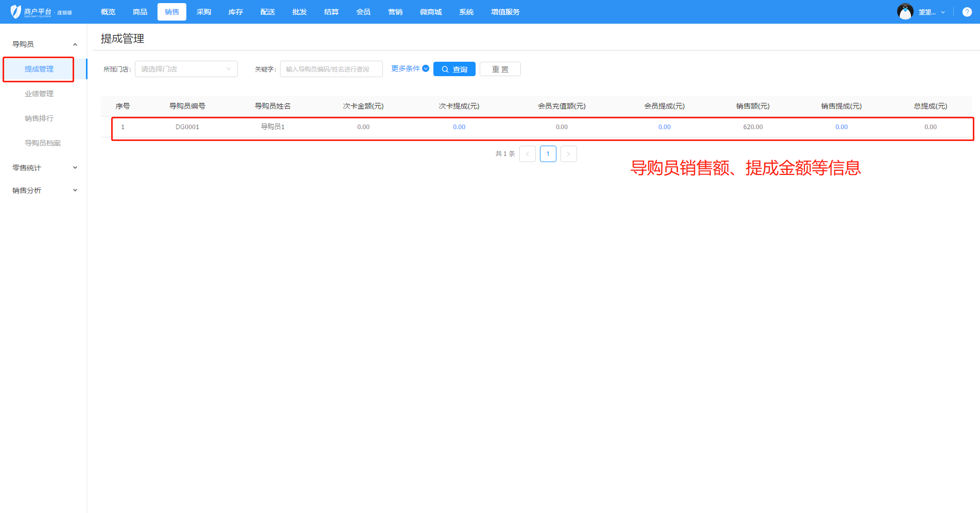Focus the 关键字 keyword input field
Image resolution: width=980 pixels, height=513 pixels.
[331, 69]
